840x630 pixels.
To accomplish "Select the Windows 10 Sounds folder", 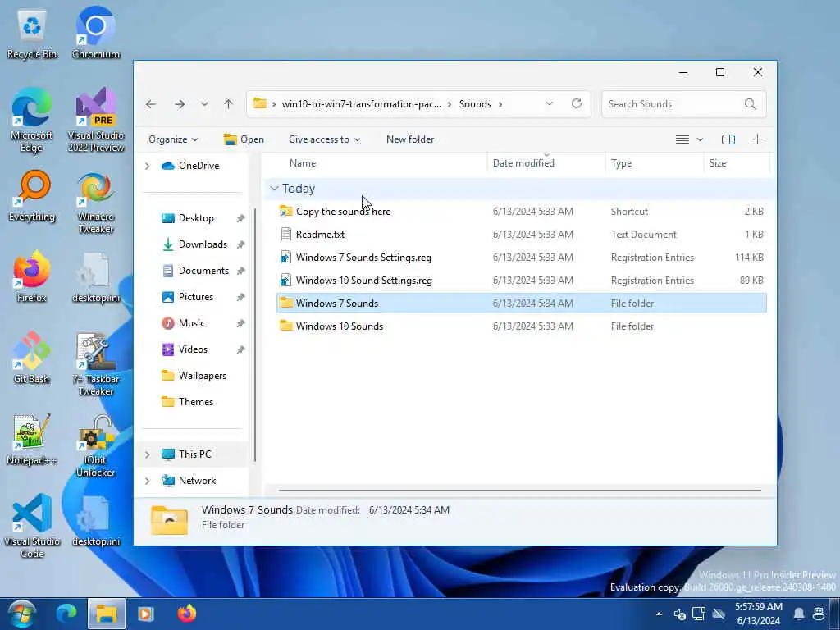I will (x=521, y=326).
